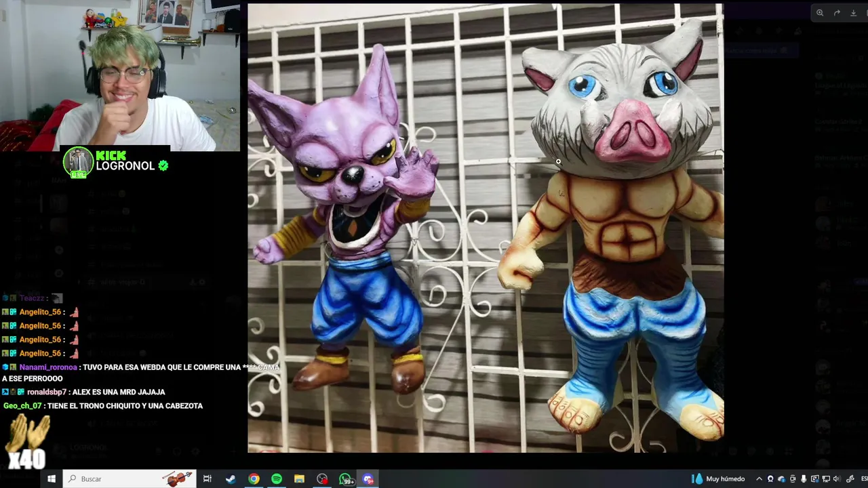Image resolution: width=868 pixels, height=488 pixels.
Task: Click the Meet Now camera tray icon
Action: pos(793,479)
